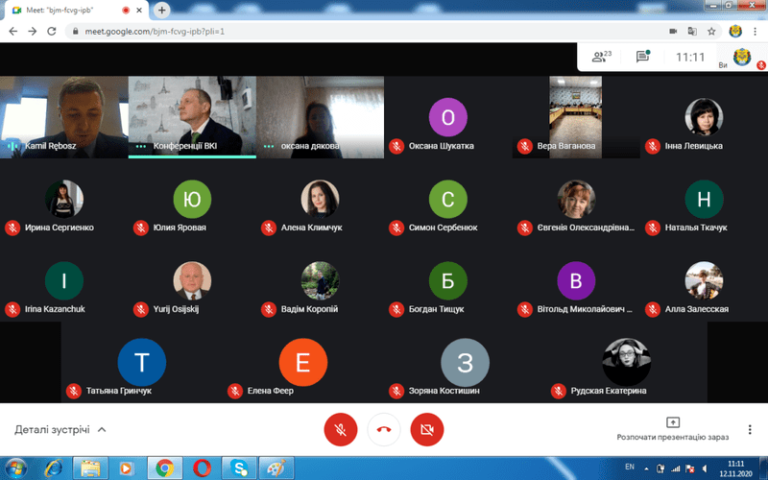Screen dimensions: 768x480
Task: Click the EN language indicator in tray
Action: [629, 467]
